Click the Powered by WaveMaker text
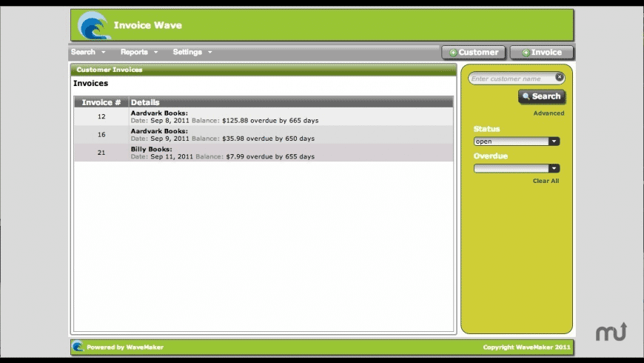644x363 pixels. 125,347
